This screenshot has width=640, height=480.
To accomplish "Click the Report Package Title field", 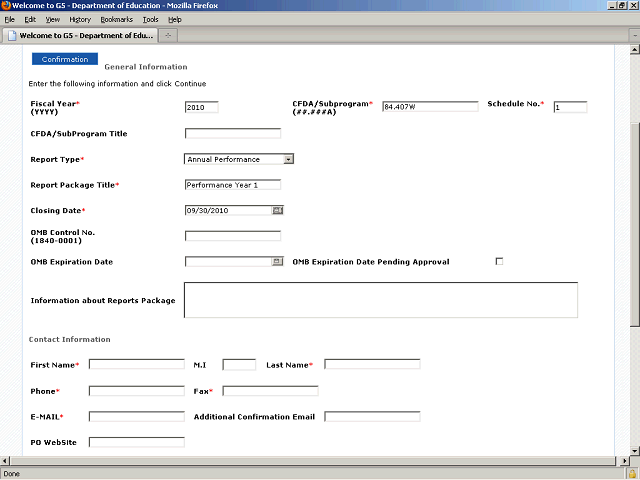I will pos(233,185).
